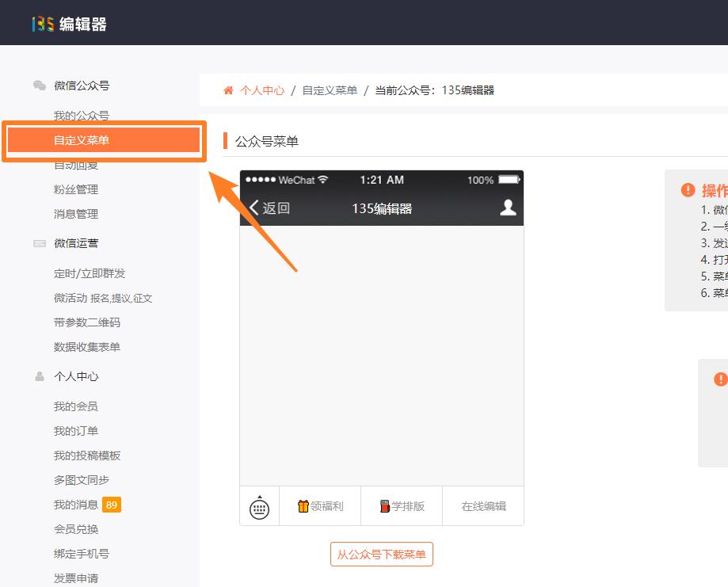Open 我的消息
728x587 pixels.
click(x=76, y=505)
